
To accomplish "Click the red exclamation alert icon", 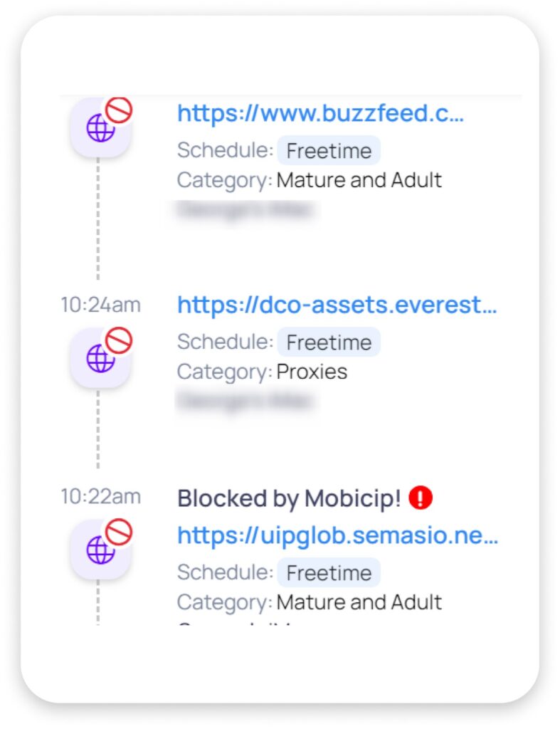I will coord(421,498).
